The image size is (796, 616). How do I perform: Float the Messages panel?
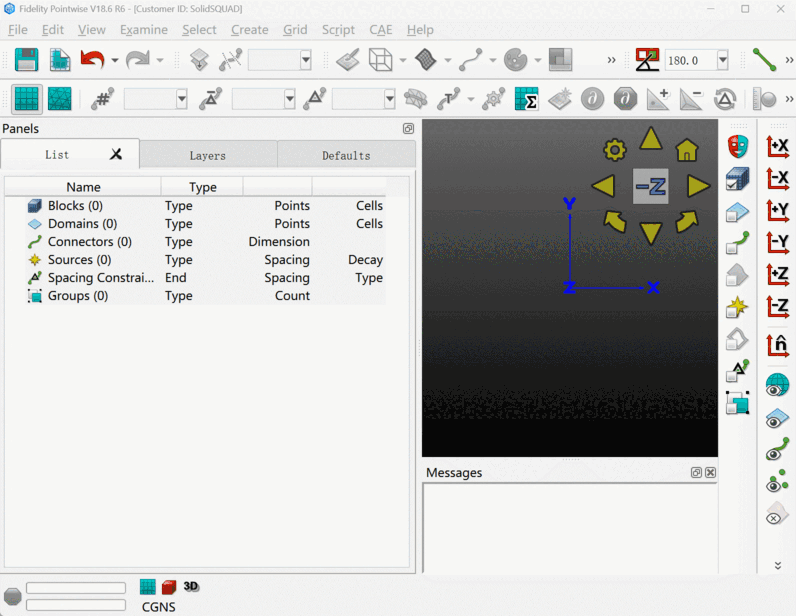click(x=696, y=473)
